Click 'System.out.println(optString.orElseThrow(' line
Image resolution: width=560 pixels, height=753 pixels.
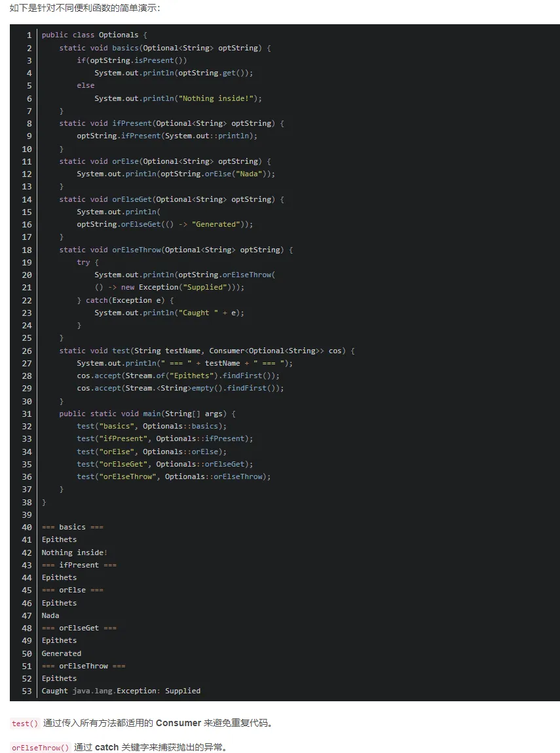point(185,275)
